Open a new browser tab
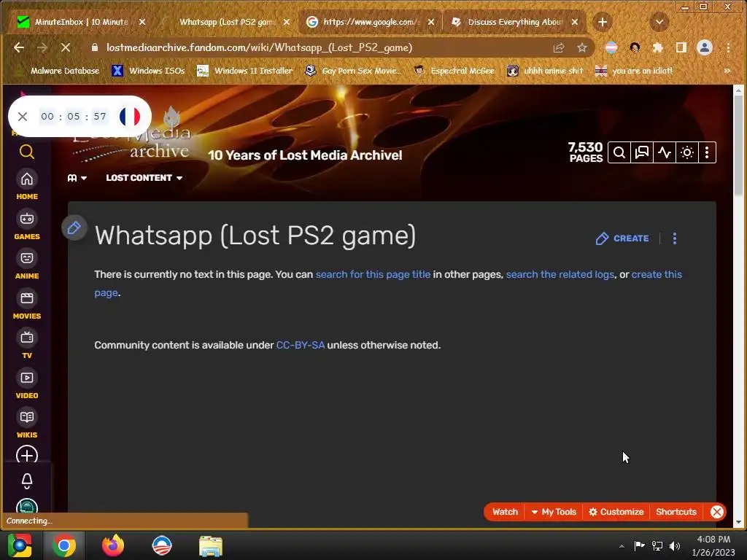The image size is (747, 560). pyautogui.click(x=602, y=22)
